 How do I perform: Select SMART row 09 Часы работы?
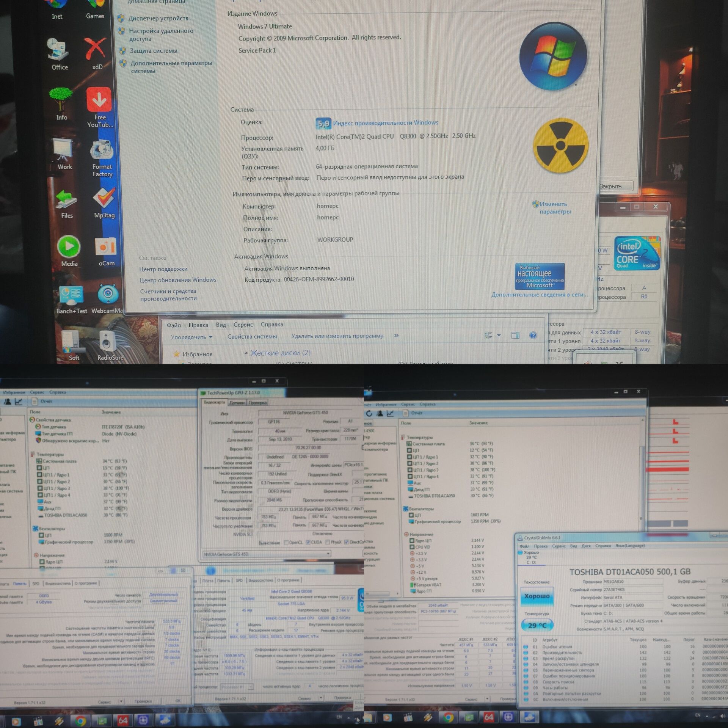625,687
